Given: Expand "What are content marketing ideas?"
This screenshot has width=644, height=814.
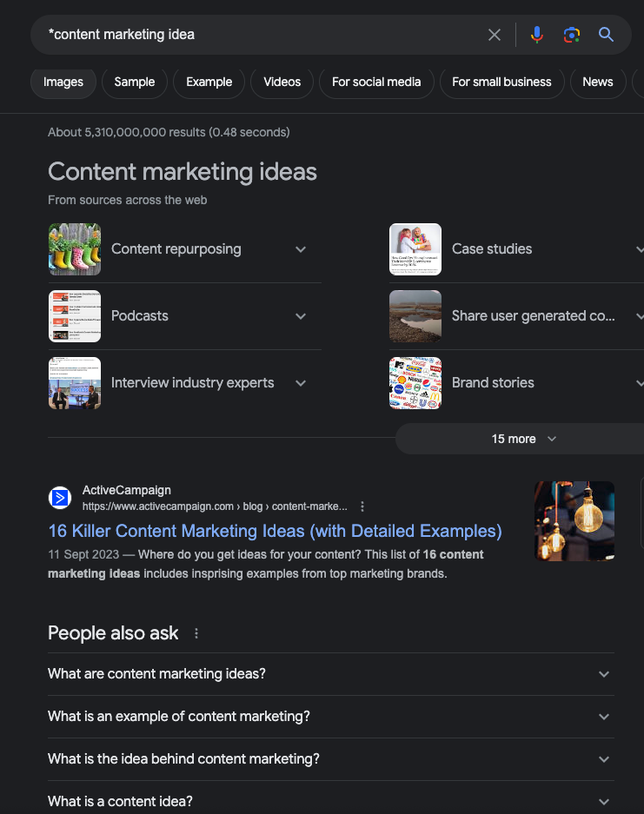Looking at the screenshot, I should (x=604, y=674).
